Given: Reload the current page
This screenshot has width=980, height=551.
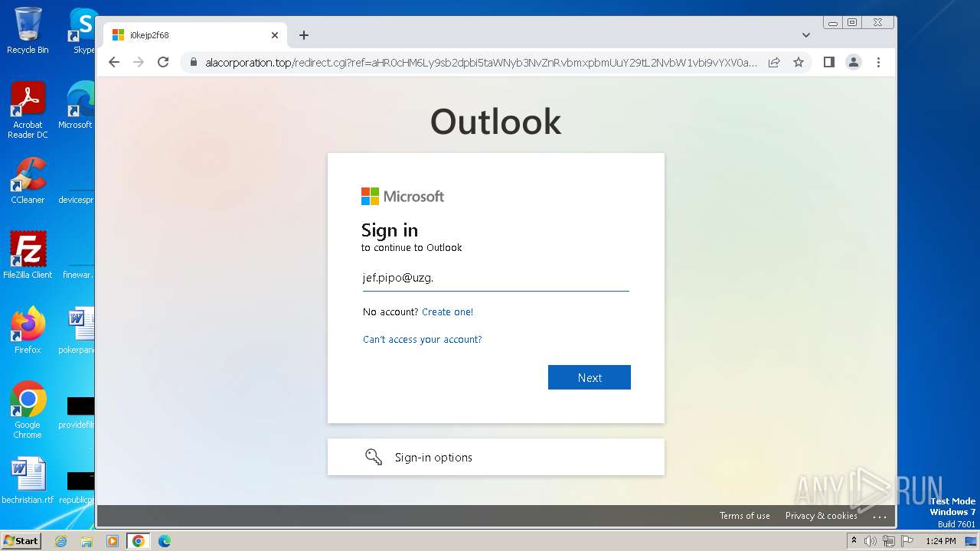Looking at the screenshot, I should [163, 62].
